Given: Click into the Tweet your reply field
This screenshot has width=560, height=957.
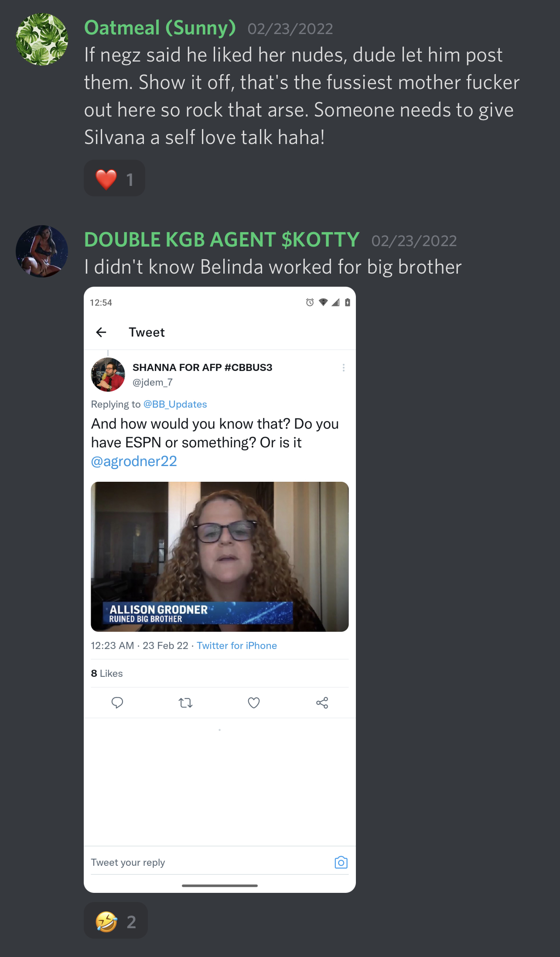Looking at the screenshot, I should [x=209, y=862].
